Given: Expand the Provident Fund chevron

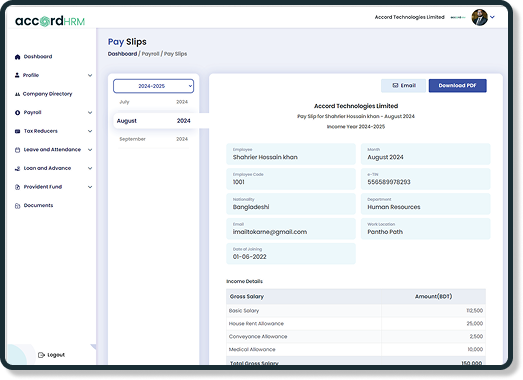Looking at the screenshot, I should (x=90, y=187).
